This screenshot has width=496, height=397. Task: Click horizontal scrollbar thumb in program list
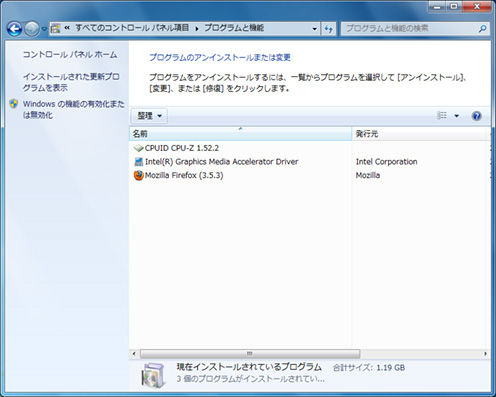coord(250,354)
